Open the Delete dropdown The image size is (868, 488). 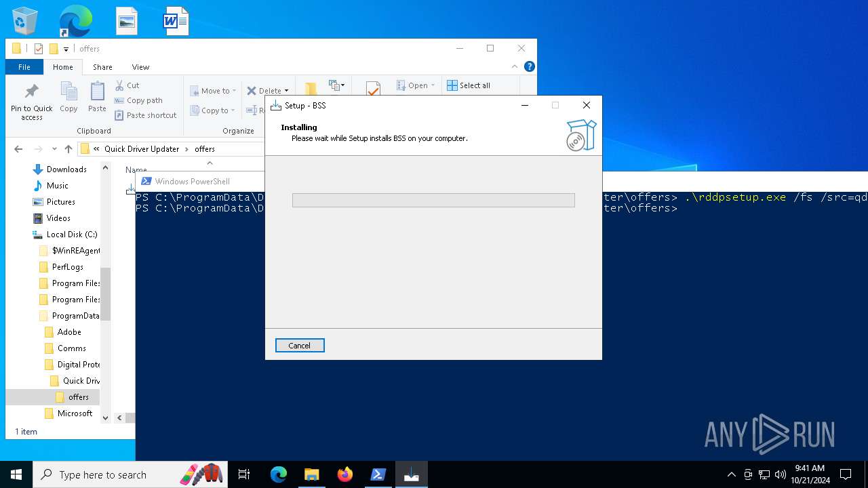pos(267,91)
